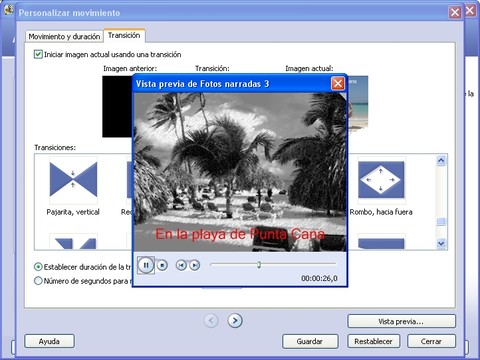This screenshot has height=360, width=480.
Task: Select Establecer duración de la transición option
Action: coord(38,267)
